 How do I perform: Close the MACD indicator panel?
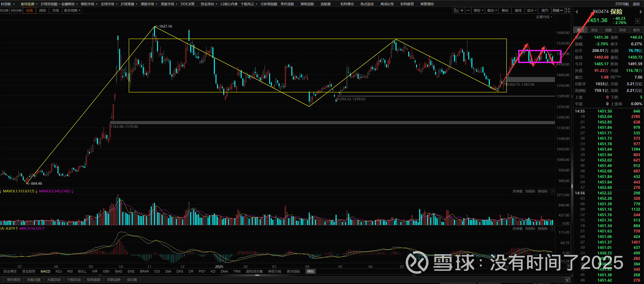552,229
